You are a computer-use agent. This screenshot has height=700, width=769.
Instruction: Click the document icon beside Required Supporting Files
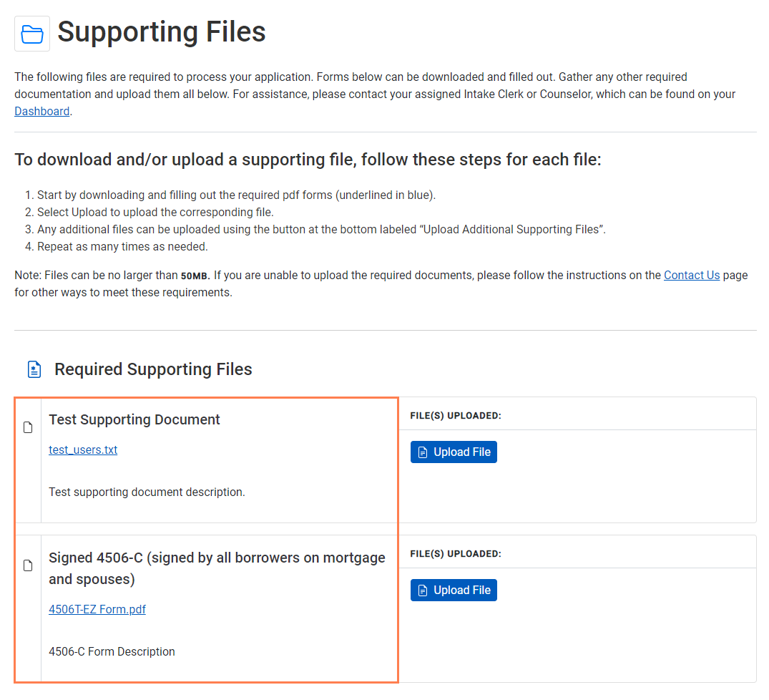(x=34, y=369)
